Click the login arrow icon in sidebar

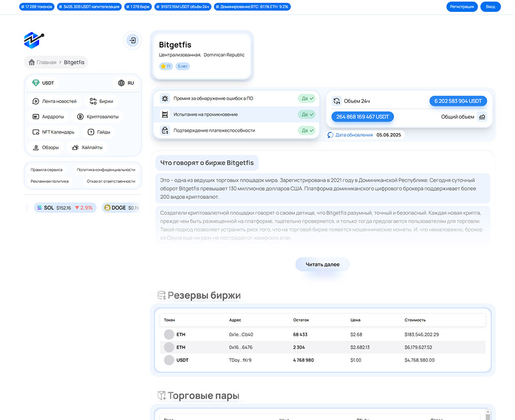tap(132, 40)
